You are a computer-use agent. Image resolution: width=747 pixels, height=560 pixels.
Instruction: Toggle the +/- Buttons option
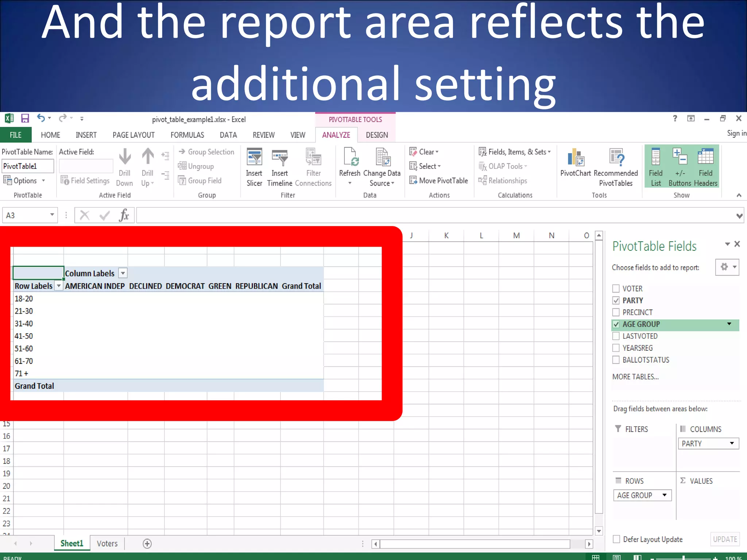(680, 167)
